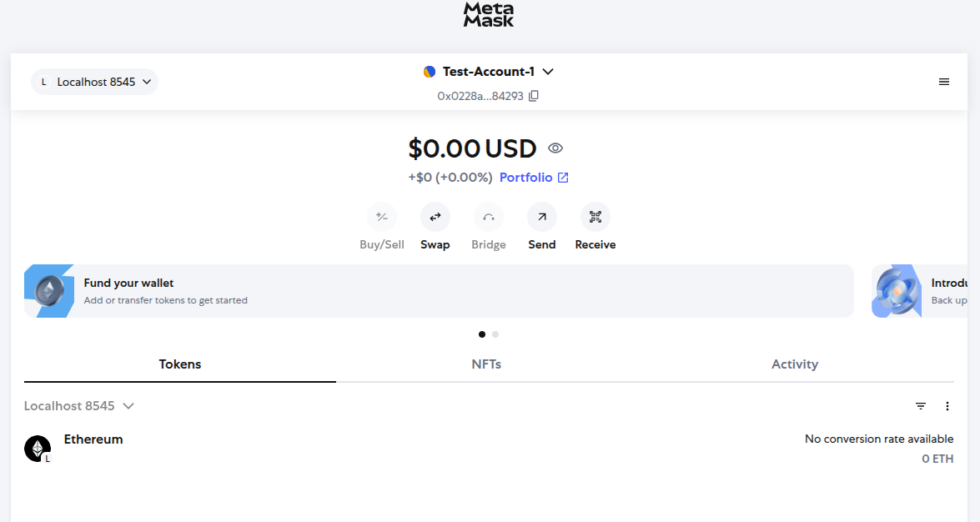This screenshot has width=980, height=522.
Task: Click the Send arrow icon
Action: click(x=542, y=217)
